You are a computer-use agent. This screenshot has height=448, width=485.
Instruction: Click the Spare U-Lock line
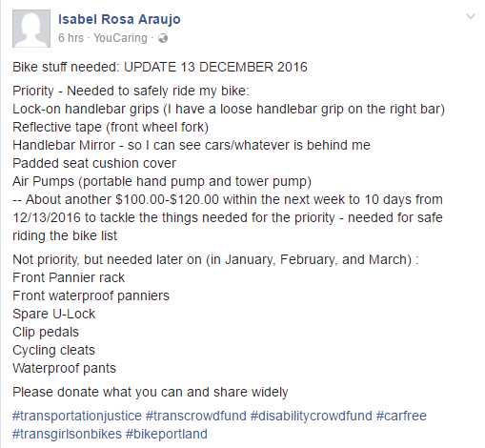pyautogui.click(x=53, y=314)
